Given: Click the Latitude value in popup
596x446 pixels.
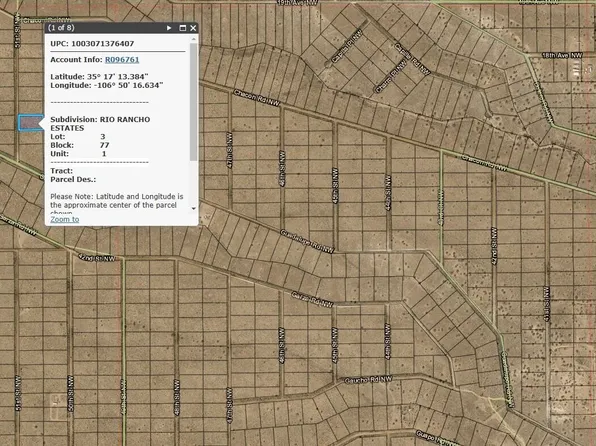Looking at the screenshot, I should [x=117, y=77].
